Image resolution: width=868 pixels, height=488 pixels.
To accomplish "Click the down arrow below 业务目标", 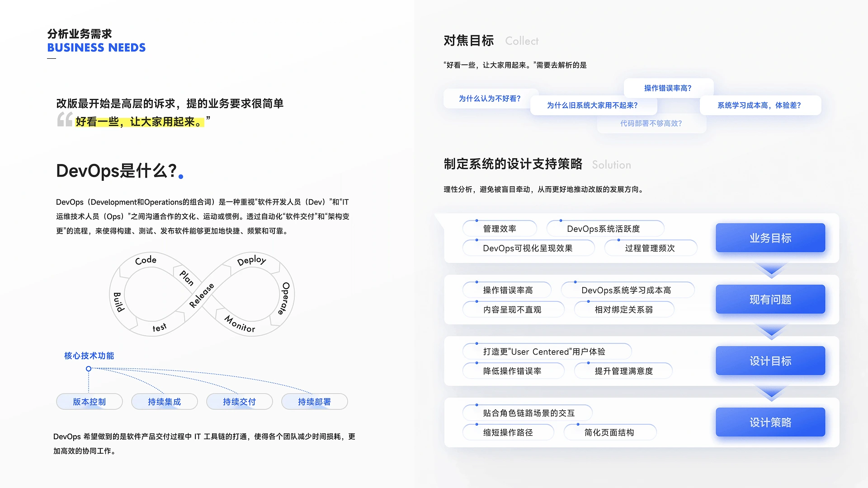I will pyautogui.click(x=771, y=270).
